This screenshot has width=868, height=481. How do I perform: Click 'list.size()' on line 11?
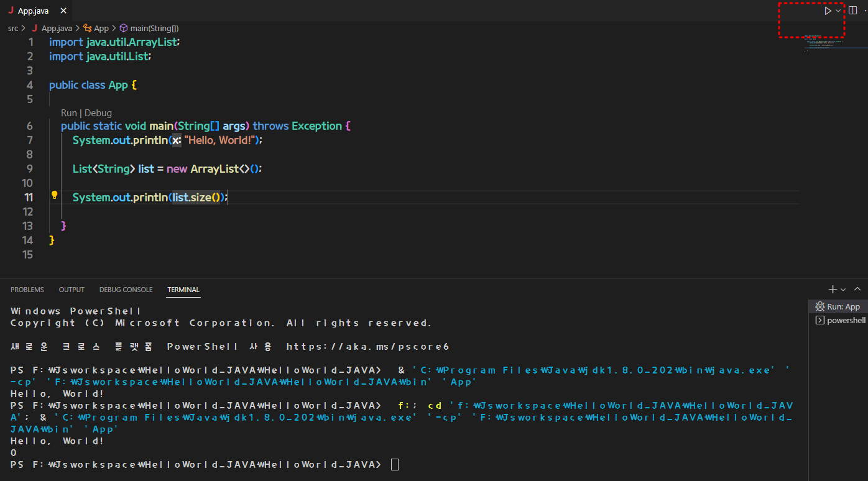(x=197, y=197)
